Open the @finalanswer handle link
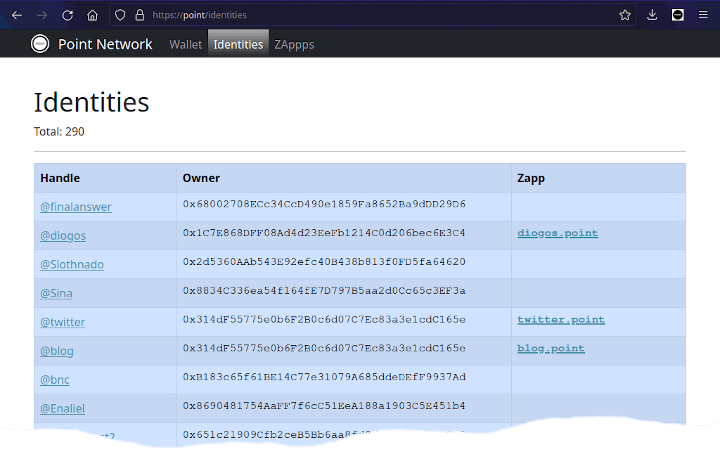Image resolution: width=720 pixels, height=452 pixels. (75, 207)
